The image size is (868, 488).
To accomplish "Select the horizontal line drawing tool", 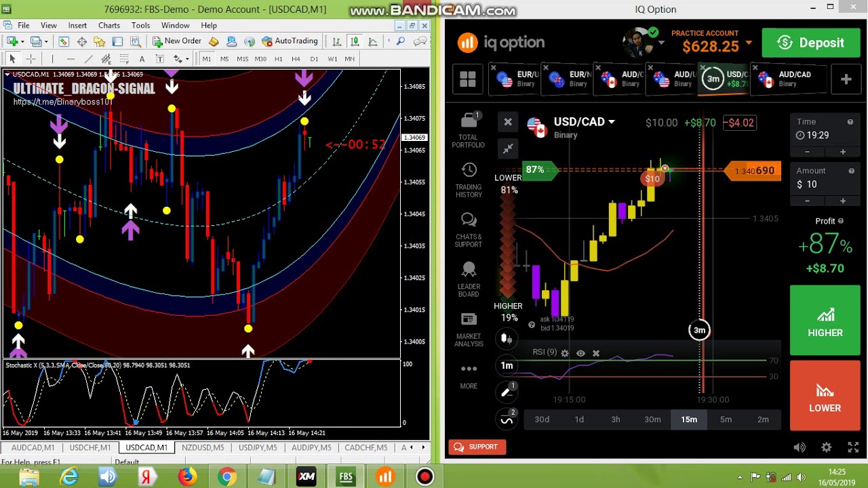I will pyautogui.click(x=71, y=59).
